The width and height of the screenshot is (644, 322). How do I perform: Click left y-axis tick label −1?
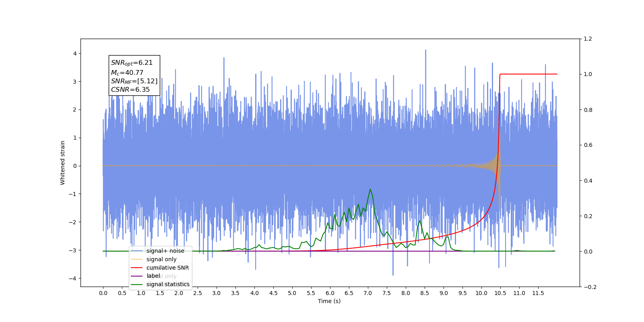pyautogui.click(x=72, y=194)
